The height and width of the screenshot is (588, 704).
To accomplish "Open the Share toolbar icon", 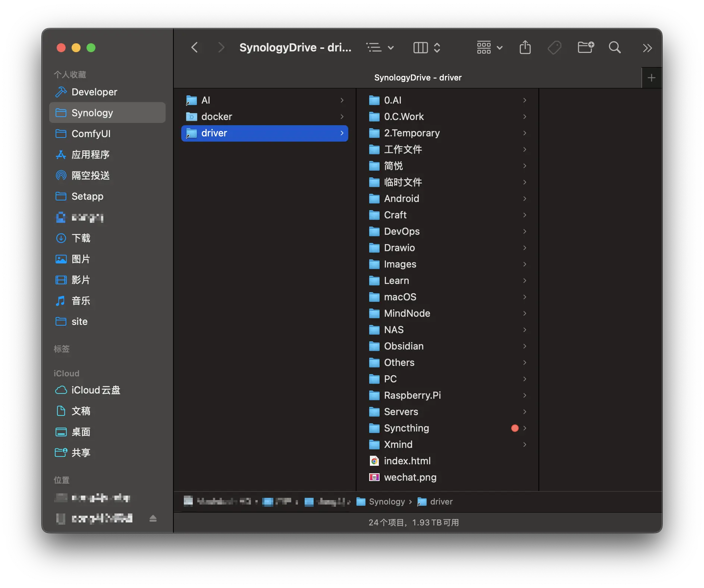I will click(525, 48).
